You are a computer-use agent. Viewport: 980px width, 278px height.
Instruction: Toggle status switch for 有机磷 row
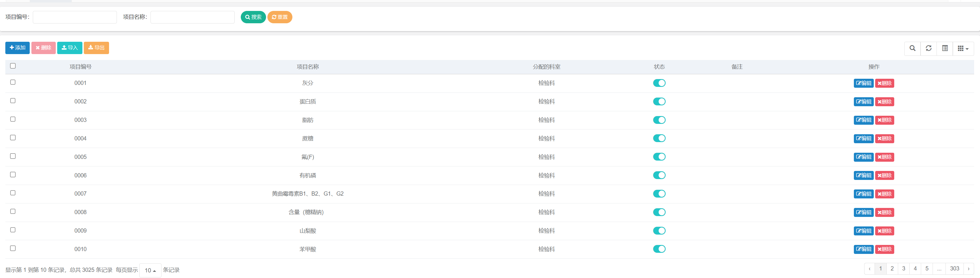tap(659, 175)
